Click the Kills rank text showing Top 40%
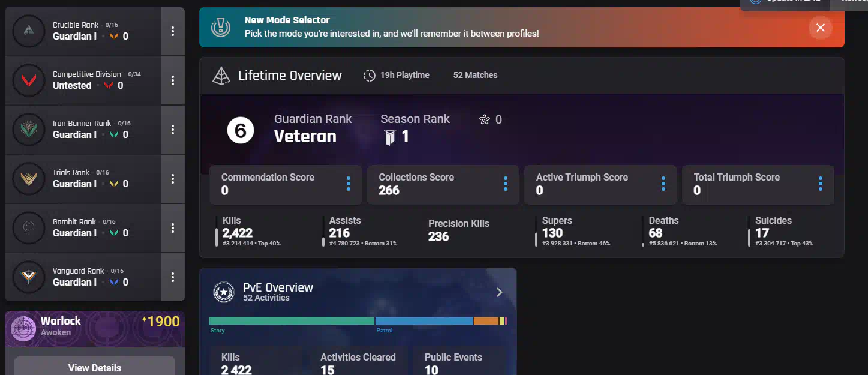This screenshot has height=375, width=868. (x=251, y=244)
